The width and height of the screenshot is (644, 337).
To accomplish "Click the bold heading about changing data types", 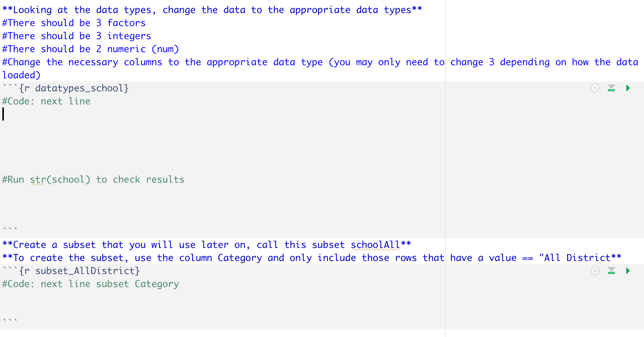I will point(211,10).
